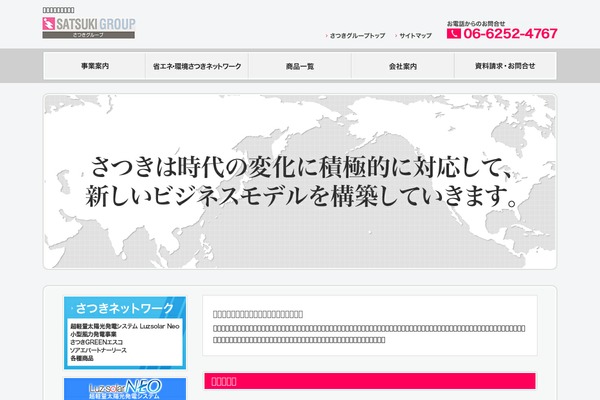
Task: Click さつきGREENエスコ text in banner
Action: click(x=96, y=342)
